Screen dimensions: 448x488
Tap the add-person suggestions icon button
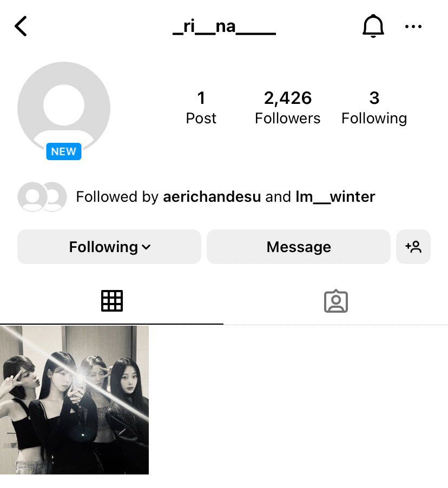tap(413, 247)
